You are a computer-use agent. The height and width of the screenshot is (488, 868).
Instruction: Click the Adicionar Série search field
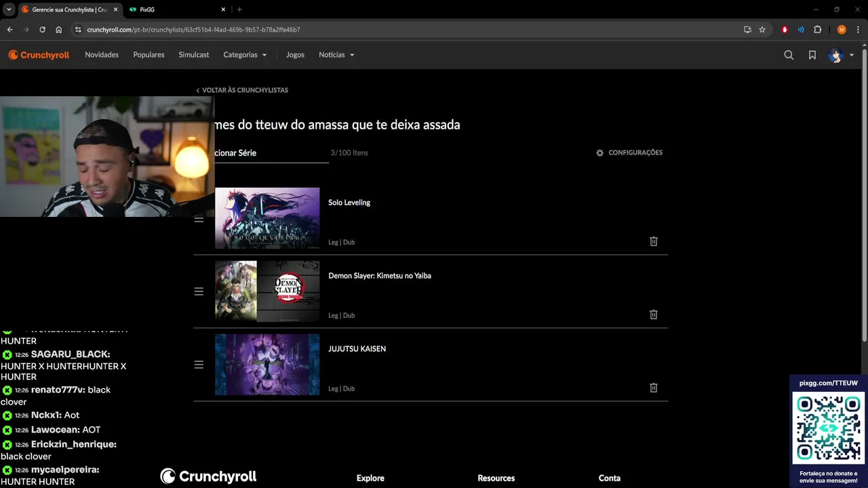point(271,153)
